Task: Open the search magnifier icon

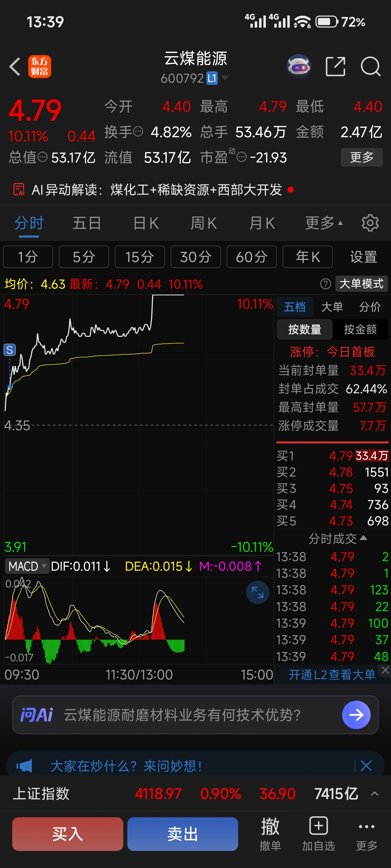Action: point(370,66)
